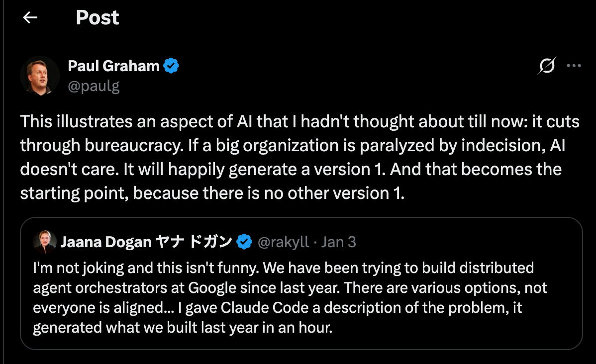Click the Japanese name "ヤナ ドガン"
The width and height of the screenshot is (596, 364).
point(194,242)
